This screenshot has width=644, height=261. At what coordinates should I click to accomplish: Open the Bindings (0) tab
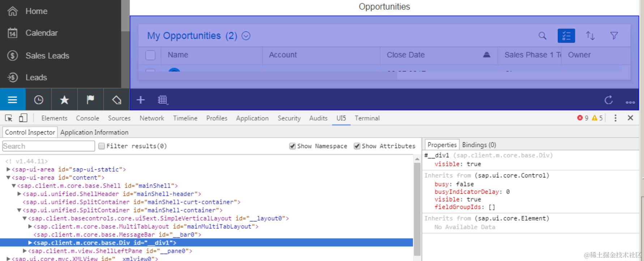479,145
